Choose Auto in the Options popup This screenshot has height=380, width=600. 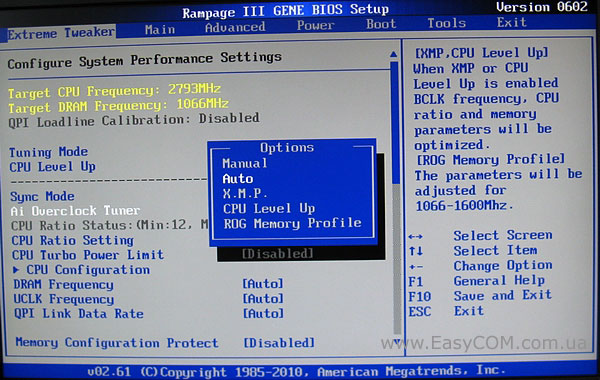pos(238,179)
